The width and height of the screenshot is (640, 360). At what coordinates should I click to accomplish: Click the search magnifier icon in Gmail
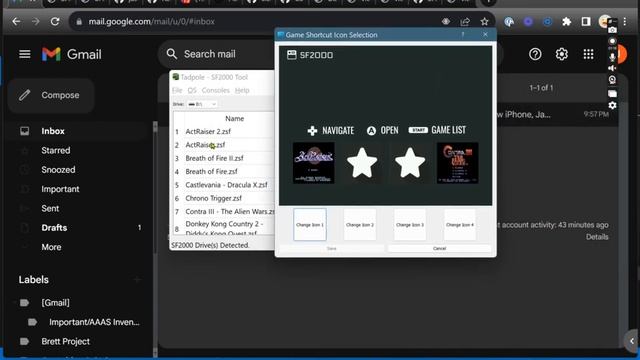coord(172,54)
